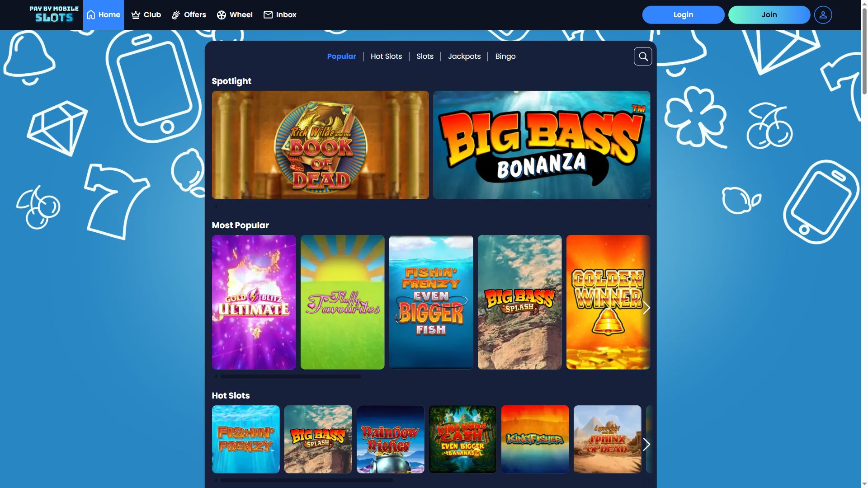Image resolution: width=868 pixels, height=488 pixels.
Task: Open Big Bass Bonanza spotlight game
Action: [542, 145]
